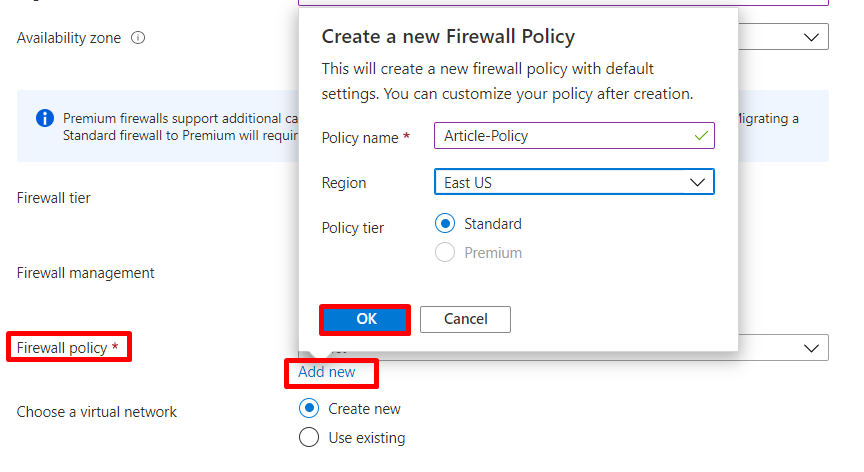Click the blue info icon in Premium firewalls banner

tap(45, 119)
